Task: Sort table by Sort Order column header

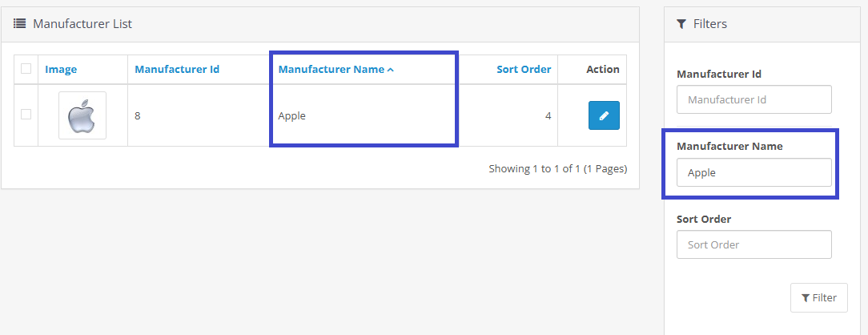Action: pyautogui.click(x=524, y=70)
